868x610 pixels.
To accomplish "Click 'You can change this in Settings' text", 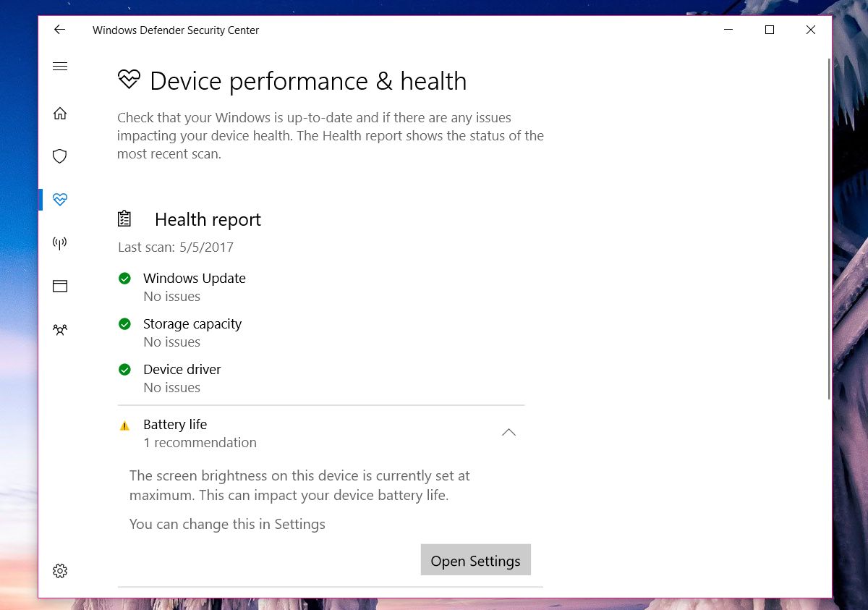I will pyautogui.click(x=227, y=524).
